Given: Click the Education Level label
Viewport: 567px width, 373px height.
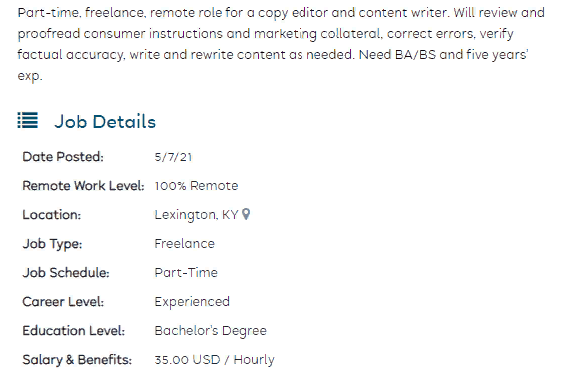Looking at the screenshot, I should [74, 330].
